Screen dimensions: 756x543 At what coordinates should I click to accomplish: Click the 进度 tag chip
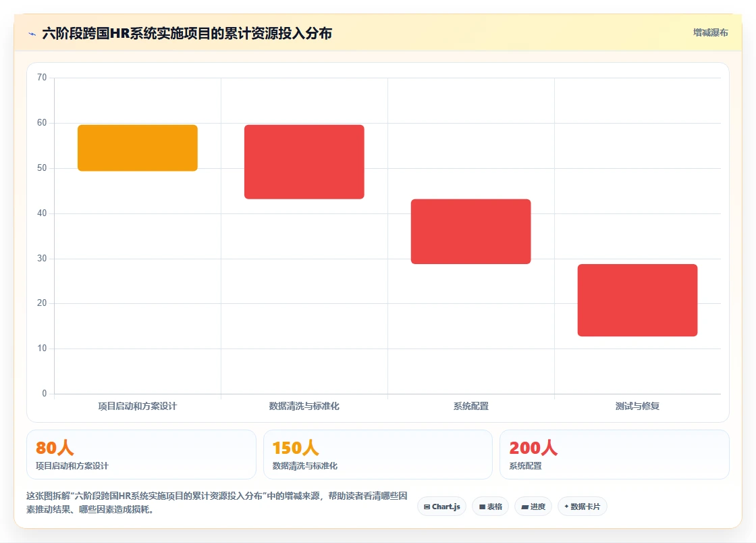533,507
